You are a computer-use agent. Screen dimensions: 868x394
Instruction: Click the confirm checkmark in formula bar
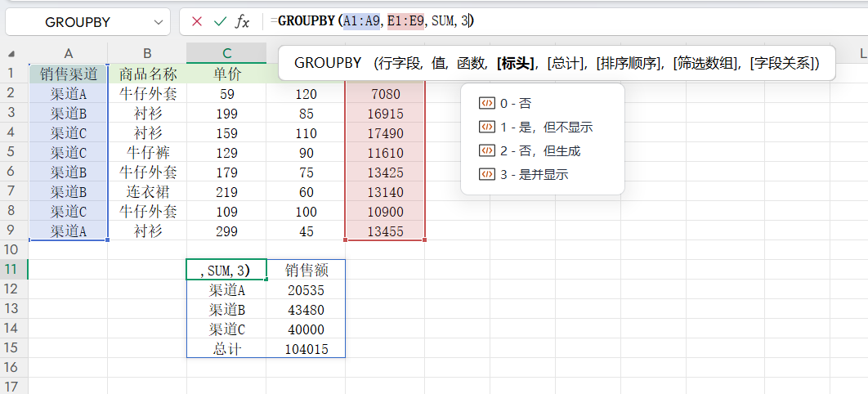click(219, 22)
